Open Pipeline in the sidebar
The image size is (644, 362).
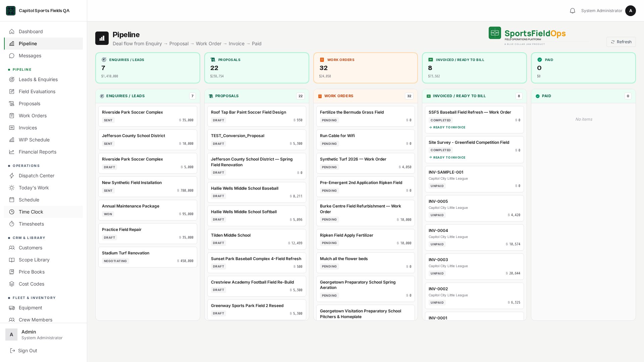pos(44,44)
